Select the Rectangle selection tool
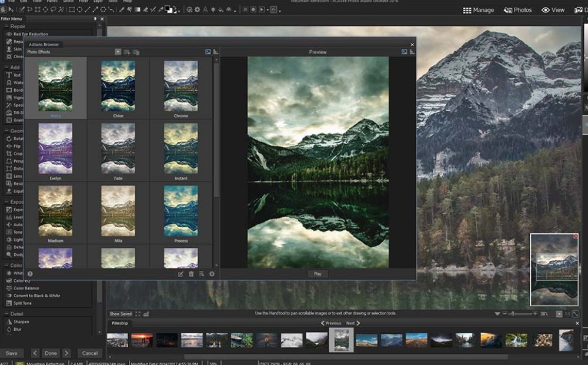This screenshot has width=588, height=365. click(38, 10)
